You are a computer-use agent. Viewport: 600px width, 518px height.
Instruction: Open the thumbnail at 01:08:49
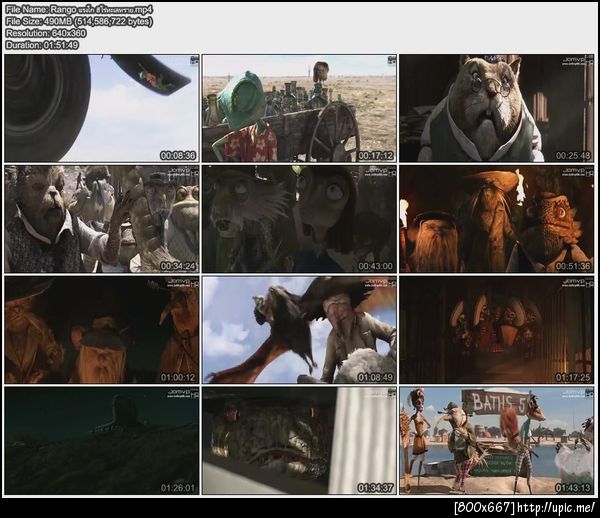[x=299, y=330]
